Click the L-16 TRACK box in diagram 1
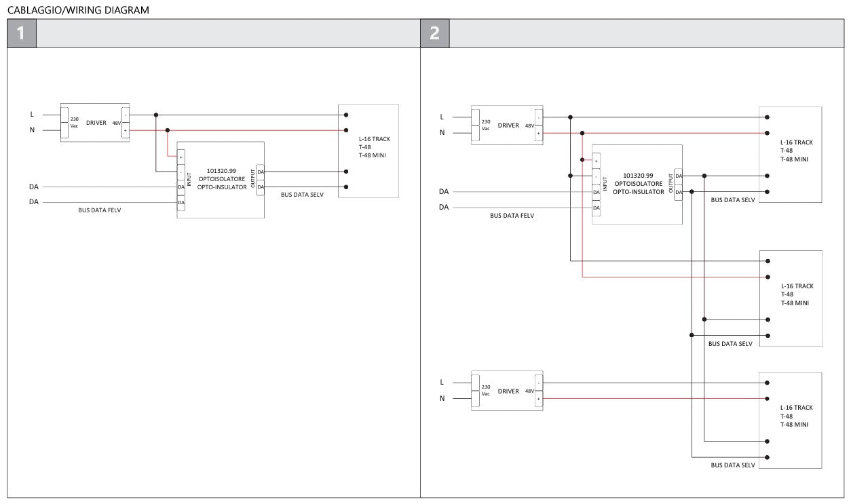Viewport: 851px width, 504px height. [368, 151]
